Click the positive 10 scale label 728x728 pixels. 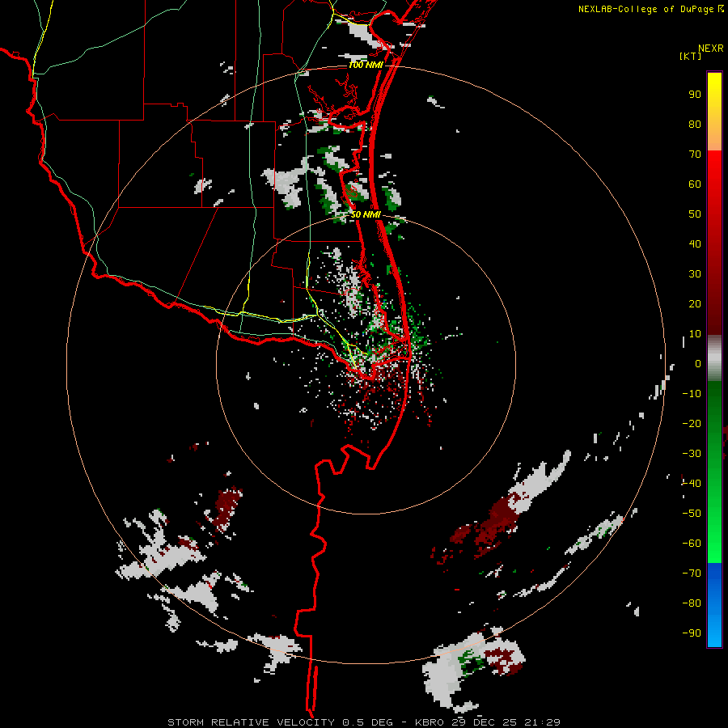coord(695,334)
